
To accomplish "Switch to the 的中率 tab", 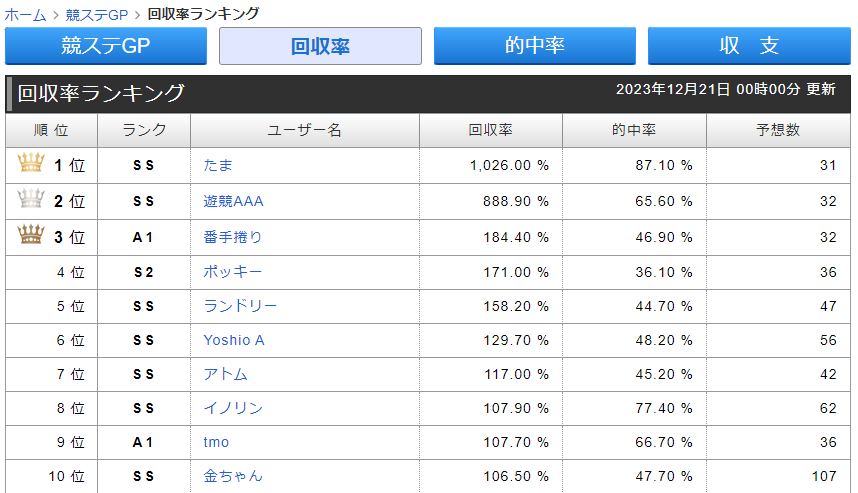I will coord(534,46).
